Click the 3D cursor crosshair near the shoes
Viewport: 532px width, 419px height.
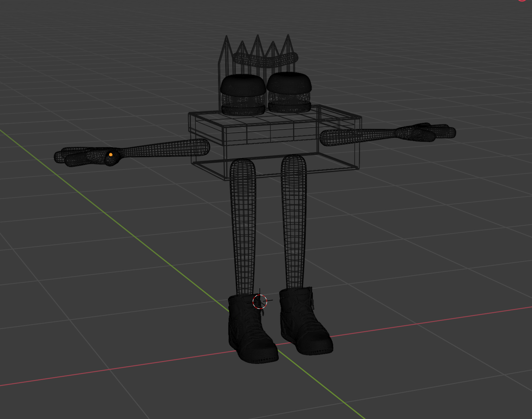point(260,302)
